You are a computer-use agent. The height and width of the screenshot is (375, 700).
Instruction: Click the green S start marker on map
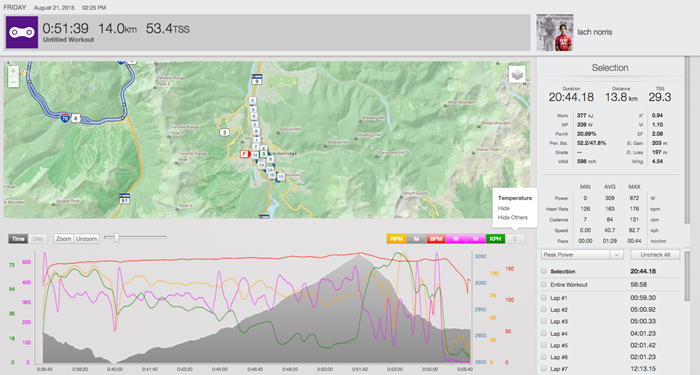click(263, 154)
